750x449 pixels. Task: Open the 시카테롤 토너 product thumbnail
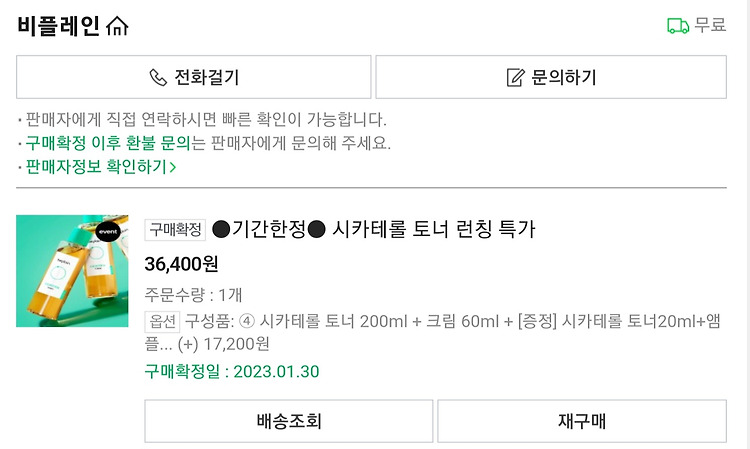(x=72, y=271)
